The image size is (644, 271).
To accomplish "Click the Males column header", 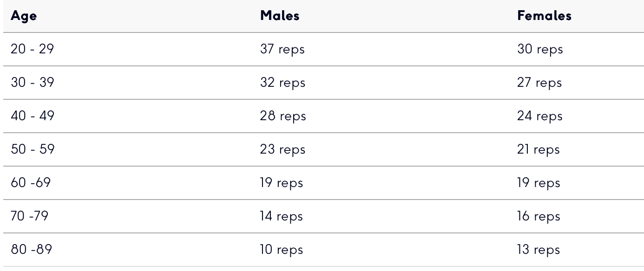I will 280,16.
